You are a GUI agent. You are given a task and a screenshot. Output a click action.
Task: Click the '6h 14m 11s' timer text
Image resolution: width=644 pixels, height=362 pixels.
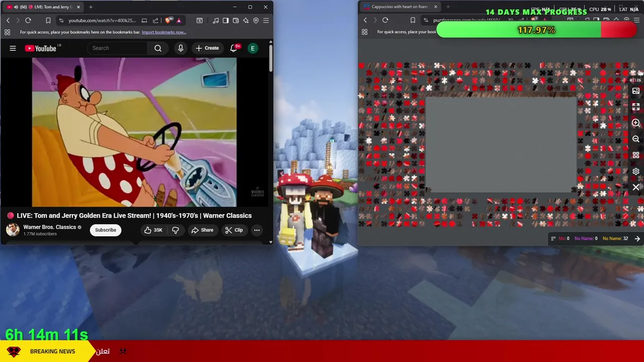47,334
